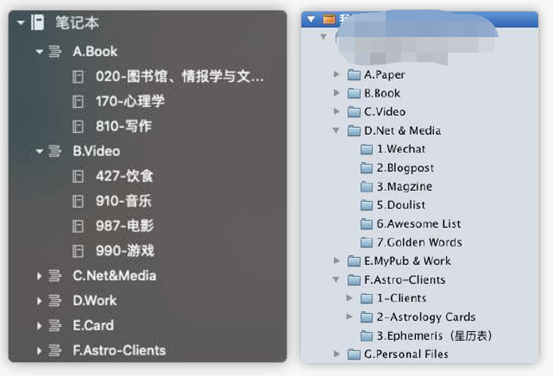
Task: Open the 7.Golden Words folder
Action: click(x=419, y=243)
